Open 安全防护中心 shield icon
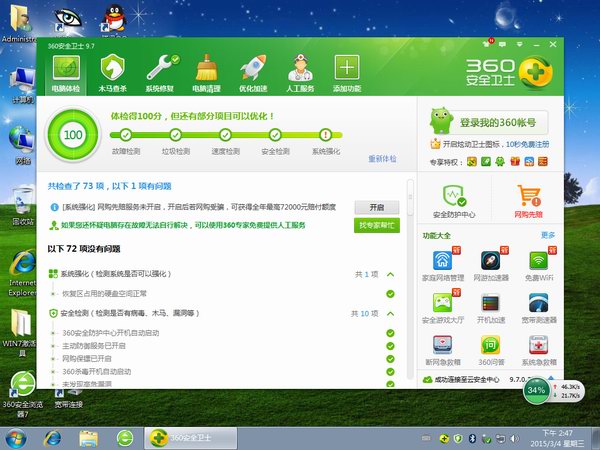The width and height of the screenshot is (600, 450). pos(454,201)
